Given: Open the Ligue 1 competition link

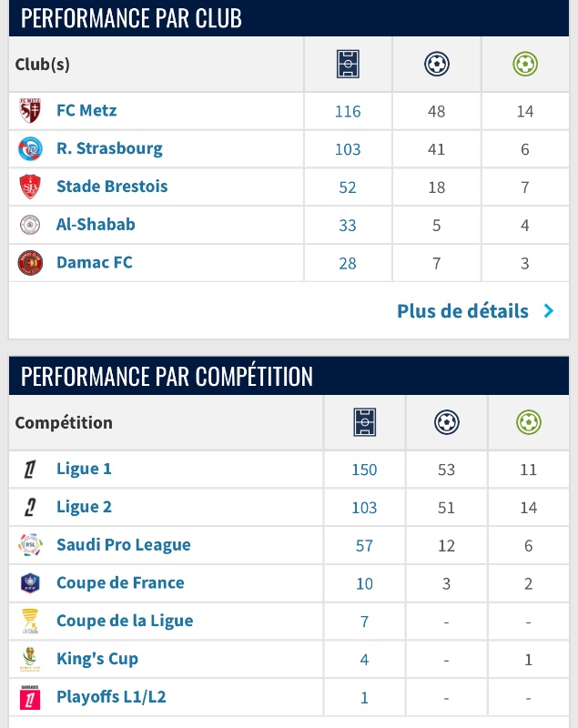Looking at the screenshot, I should pos(84,469).
